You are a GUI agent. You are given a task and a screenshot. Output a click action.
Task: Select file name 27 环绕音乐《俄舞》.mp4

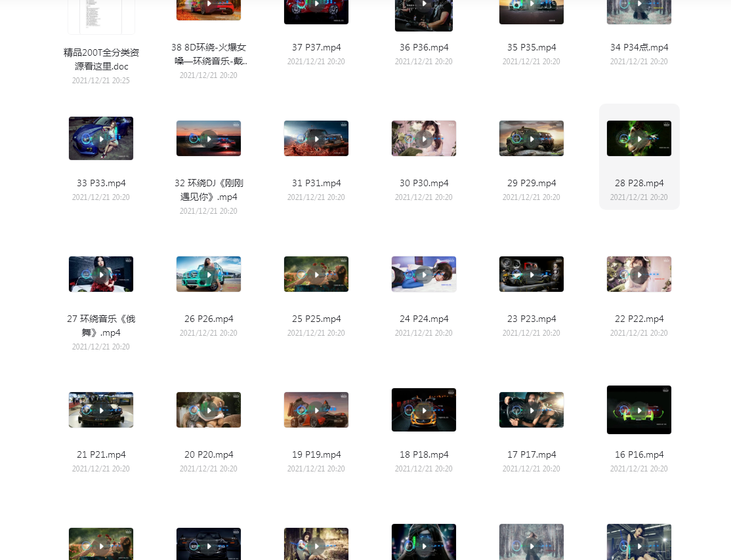click(x=101, y=325)
